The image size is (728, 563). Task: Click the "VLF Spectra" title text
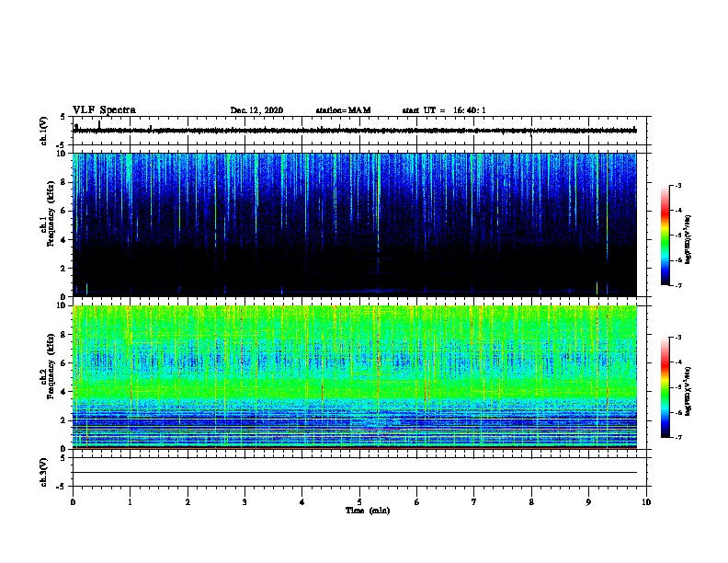(104, 110)
